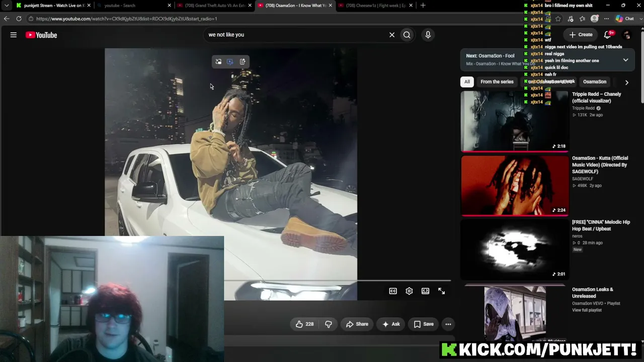Open more actions three-dot menu below video
The width and height of the screenshot is (644, 362).
[448, 324]
